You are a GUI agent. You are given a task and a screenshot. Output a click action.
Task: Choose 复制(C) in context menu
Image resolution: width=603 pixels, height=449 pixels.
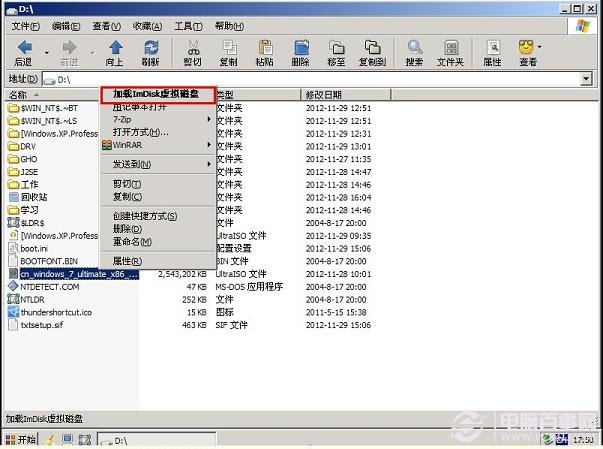158,196
